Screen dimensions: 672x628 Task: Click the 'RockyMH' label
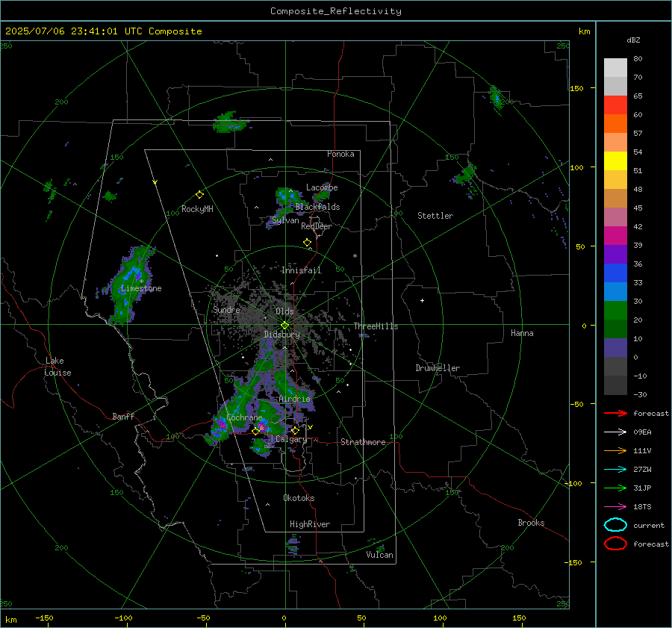click(197, 209)
